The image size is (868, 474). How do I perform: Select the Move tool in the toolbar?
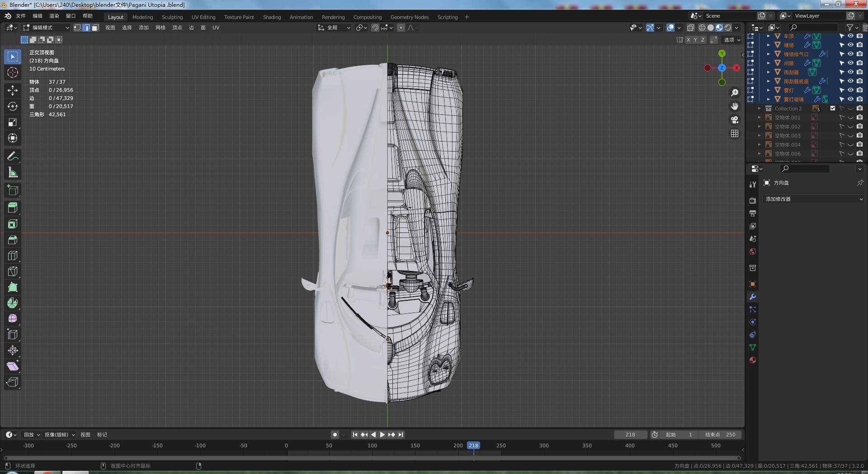[12, 90]
